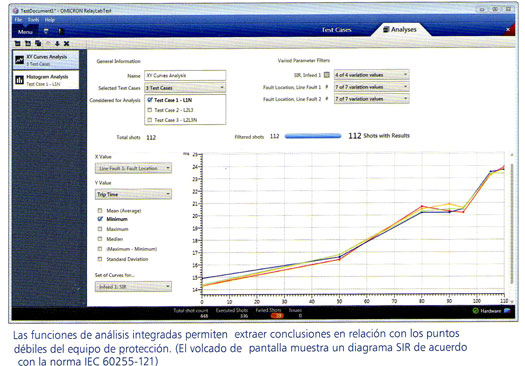The image size is (525, 366).
Task: Enable the Standard Deviation checkbox
Action: tap(100, 259)
